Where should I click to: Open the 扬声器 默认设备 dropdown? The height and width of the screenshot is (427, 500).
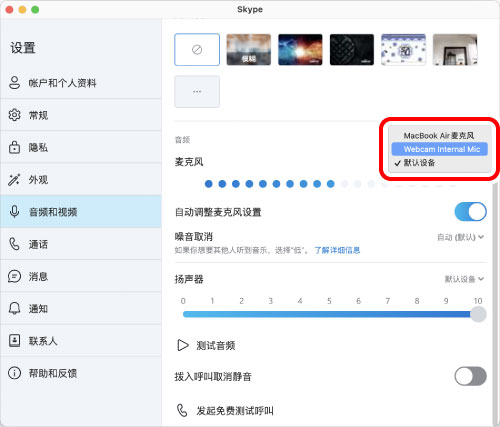(464, 279)
